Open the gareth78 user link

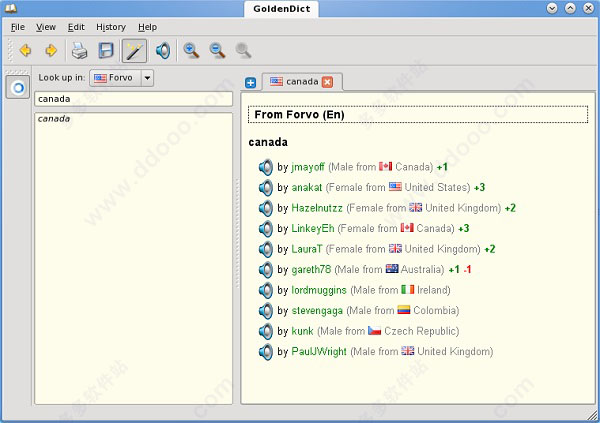point(311,270)
